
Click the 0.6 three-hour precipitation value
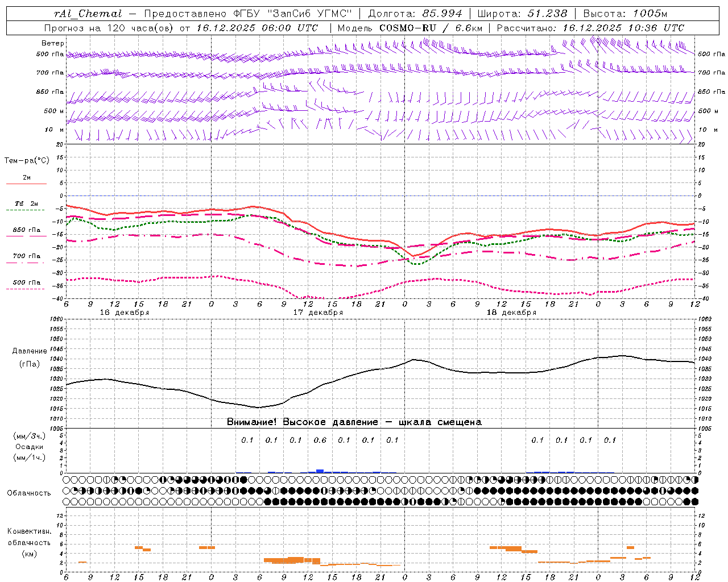click(x=320, y=440)
